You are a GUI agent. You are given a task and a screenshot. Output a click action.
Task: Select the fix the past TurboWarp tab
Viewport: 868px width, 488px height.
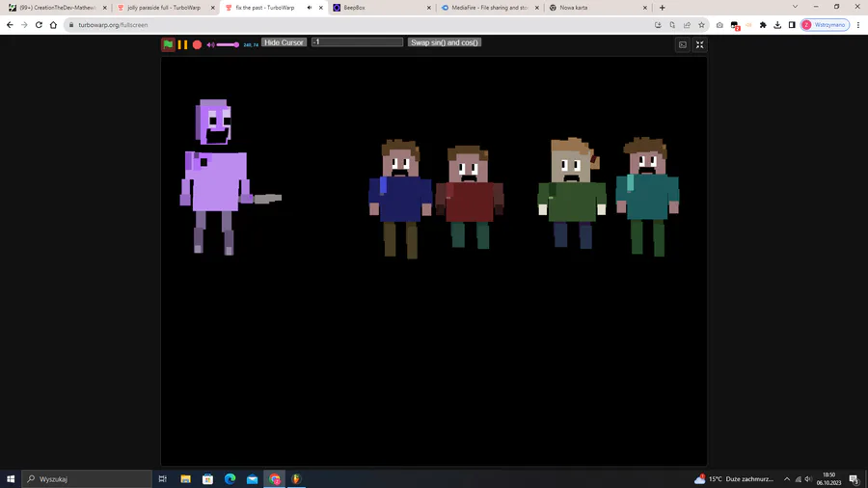coord(264,8)
